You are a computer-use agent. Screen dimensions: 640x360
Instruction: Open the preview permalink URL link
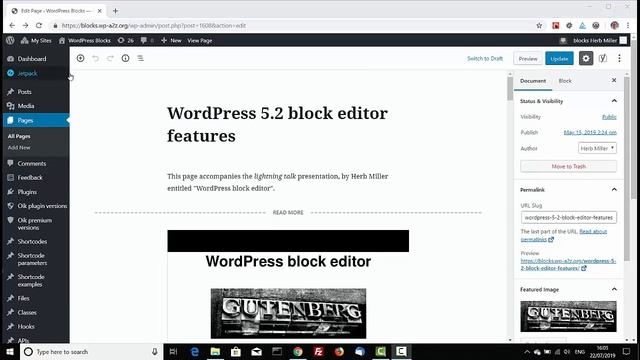click(x=568, y=264)
